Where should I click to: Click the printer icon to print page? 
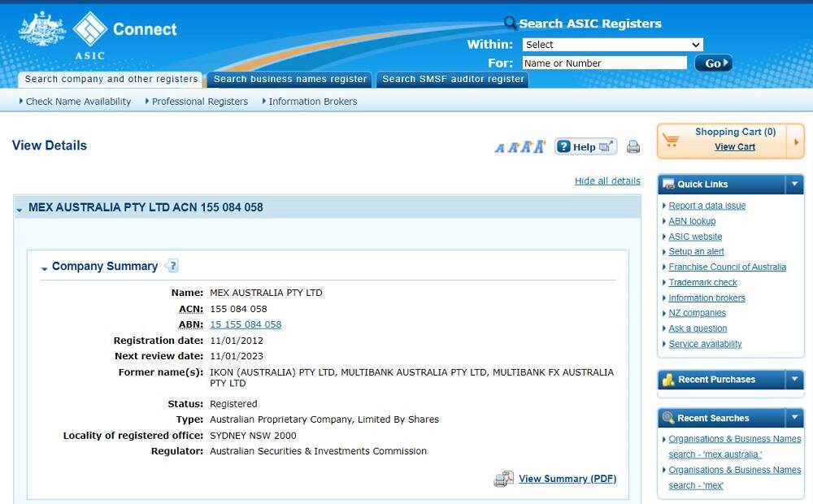(633, 147)
